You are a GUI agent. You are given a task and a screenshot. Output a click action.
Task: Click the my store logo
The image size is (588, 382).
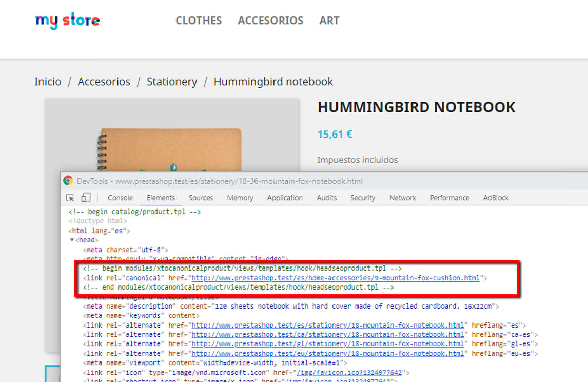(x=67, y=21)
